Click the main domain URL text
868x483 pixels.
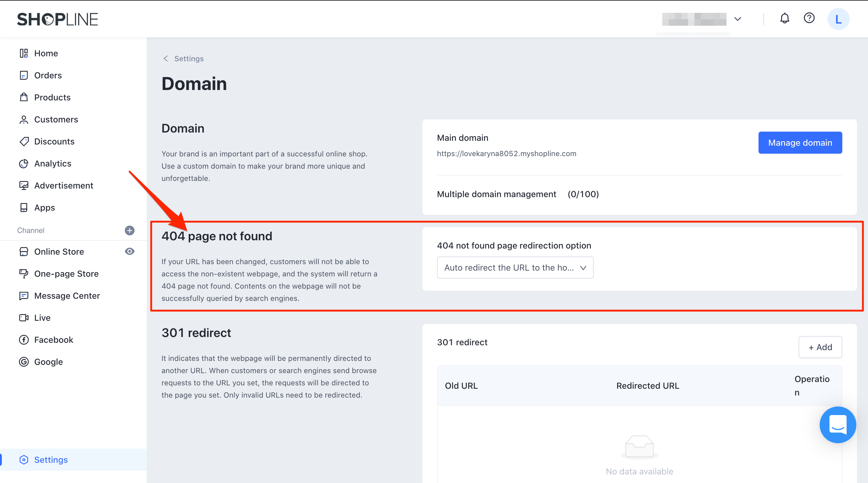click(506, 154)
